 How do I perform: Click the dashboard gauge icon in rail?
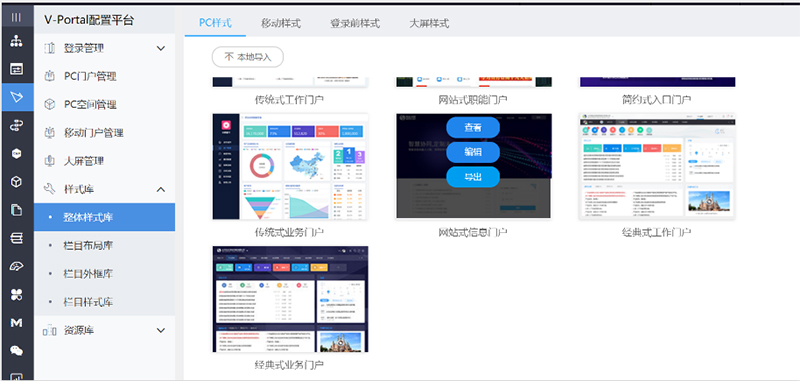(16, 266)
